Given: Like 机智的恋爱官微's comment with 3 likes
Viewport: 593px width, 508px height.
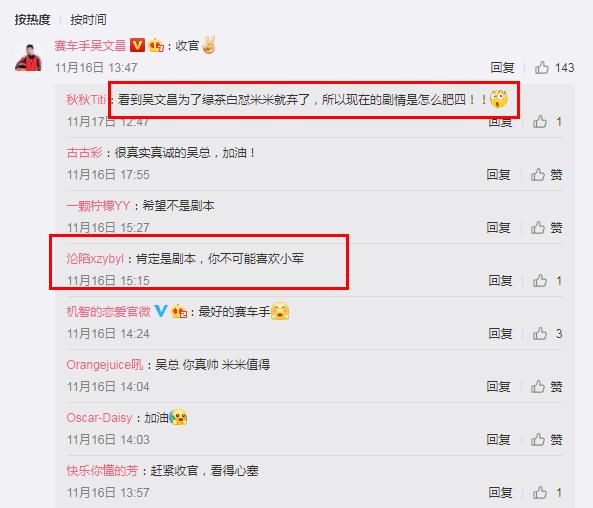Looking at the screenshot, I should click(x=540, y=334).
